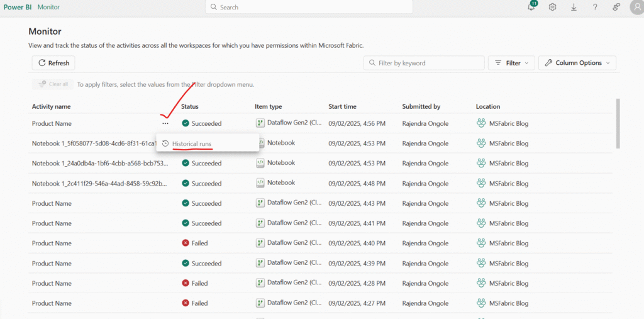
Task: Open the Column Options dropdown
Action: pos(577,63)
